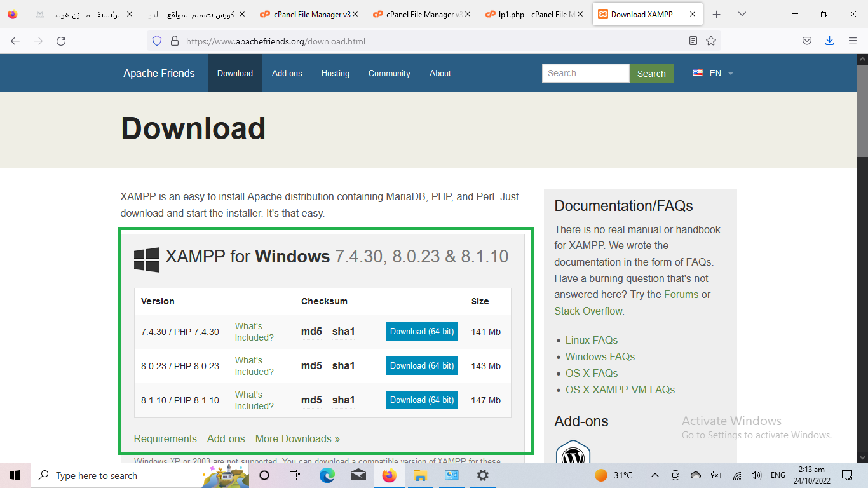Open Microsoft Edge from the taskbar
Image resolution: width=868 pixels, height=488 pixels.
point(327,475)
